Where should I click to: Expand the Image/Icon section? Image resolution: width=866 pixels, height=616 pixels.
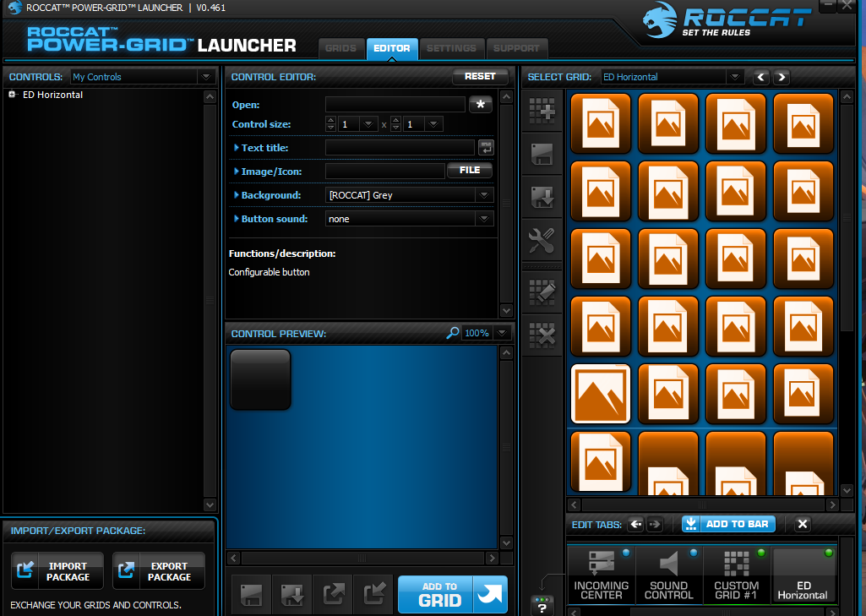pos(237,172)
